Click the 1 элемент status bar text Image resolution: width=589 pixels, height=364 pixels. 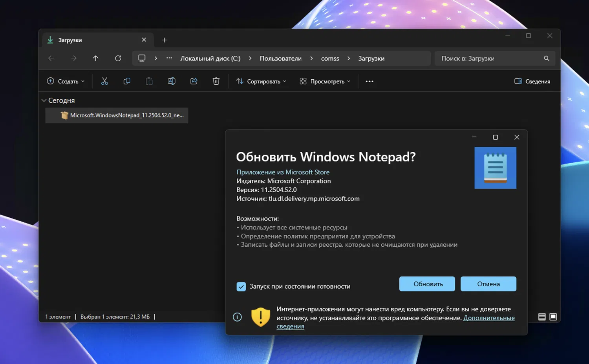pyautogui.click(x=58, y=317)
